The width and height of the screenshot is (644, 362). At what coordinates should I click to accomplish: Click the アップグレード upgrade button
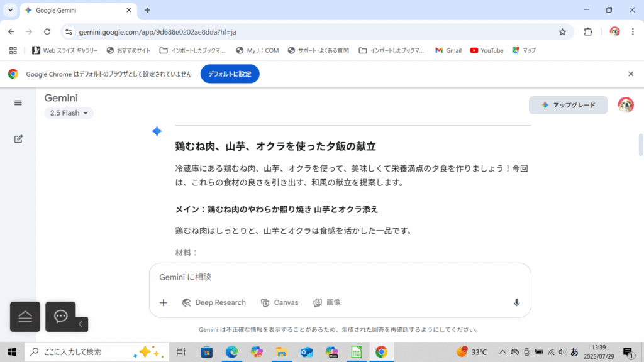click(x=568, y=105)
